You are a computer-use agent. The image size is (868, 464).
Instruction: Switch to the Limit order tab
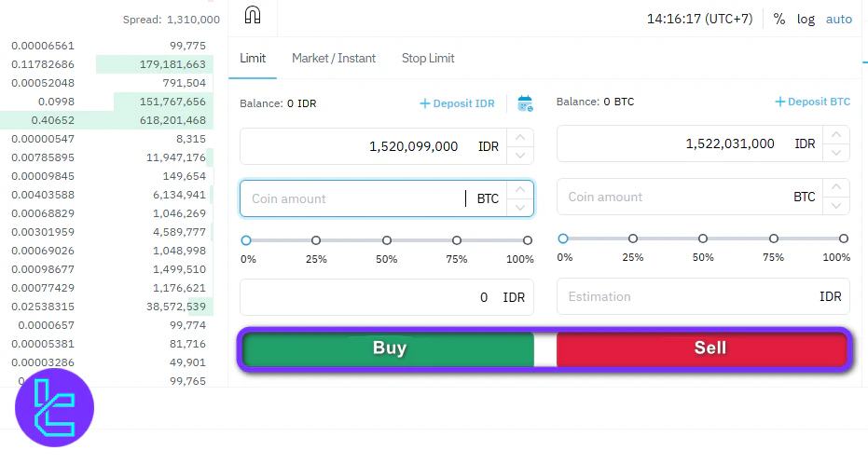(x=253, y=58)
